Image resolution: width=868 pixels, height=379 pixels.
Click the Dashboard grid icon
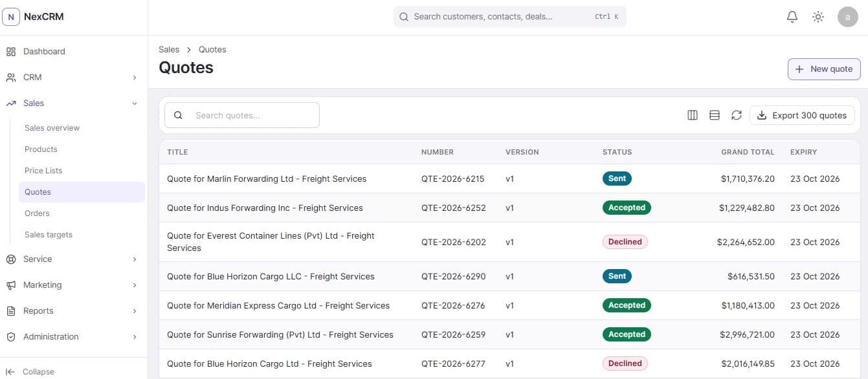click(11, 52)
